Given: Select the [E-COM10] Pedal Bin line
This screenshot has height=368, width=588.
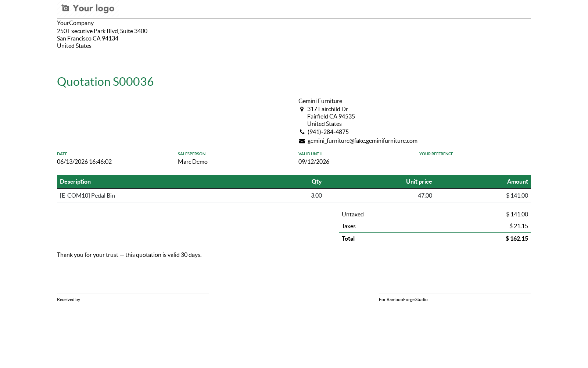Looking at the screenshot, I should (x=294, y=195).
